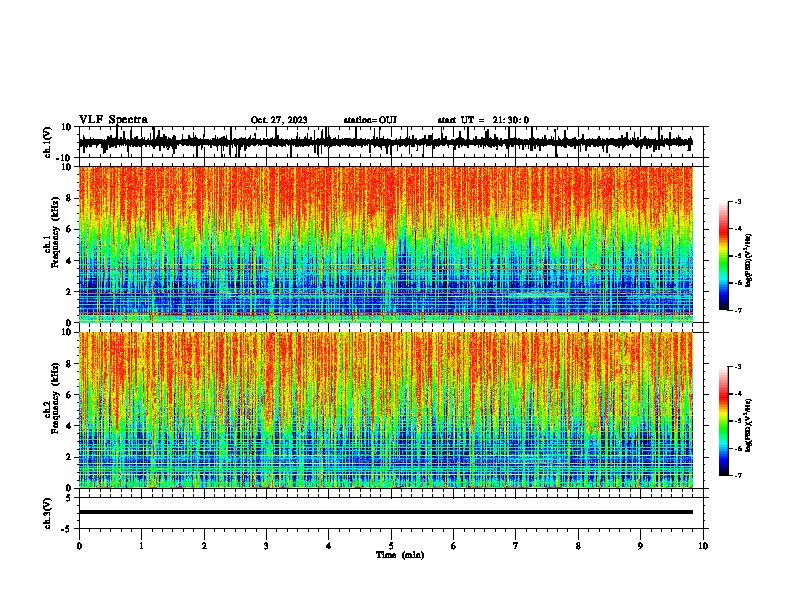The height and width of the screenshot is (612, 792).
Task: Click the ch.2 Frequency (kHz) axis label
Action: pyautogui.click(x=51, y=398)
